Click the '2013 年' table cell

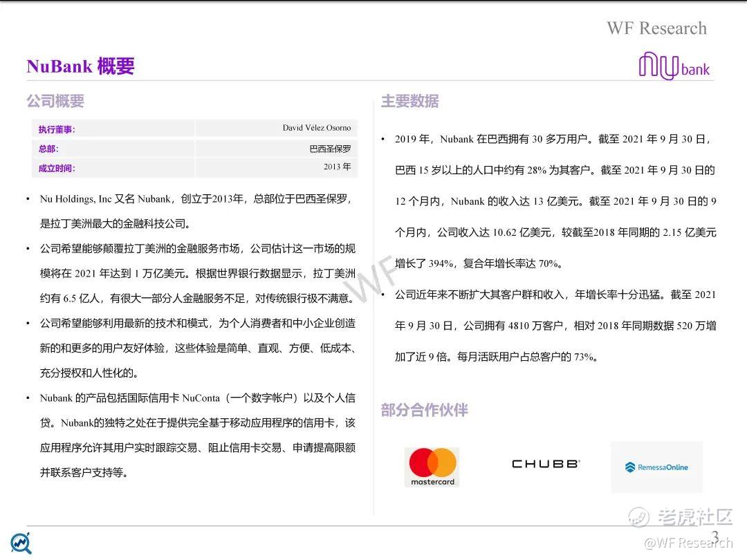[x=338, y=167]
